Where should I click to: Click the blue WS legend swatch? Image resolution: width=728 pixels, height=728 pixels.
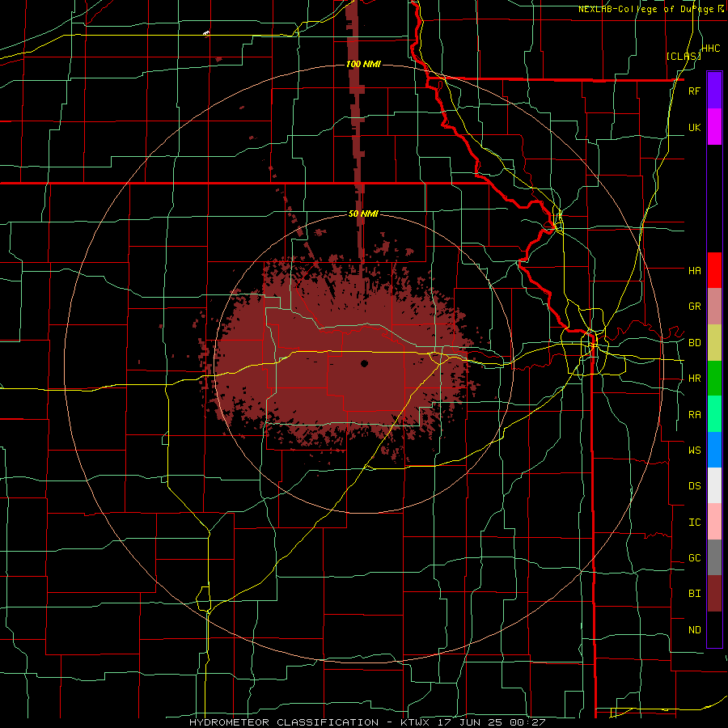coord(714,450)
